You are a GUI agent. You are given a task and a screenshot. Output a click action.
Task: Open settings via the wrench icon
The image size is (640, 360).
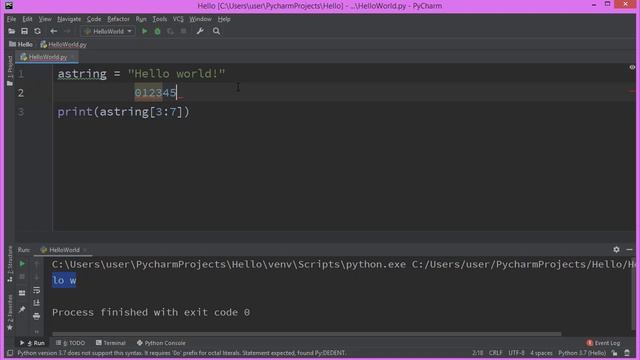[200, 31]
